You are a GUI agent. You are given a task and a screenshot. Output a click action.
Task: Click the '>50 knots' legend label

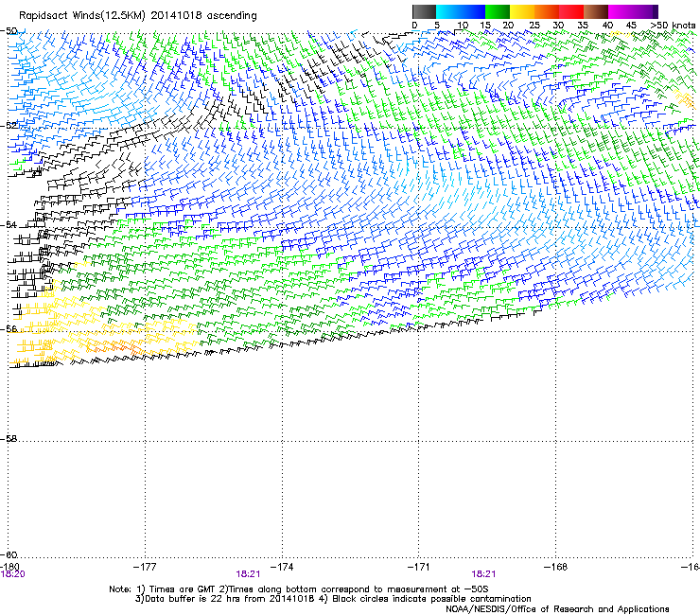pos(674,26)
